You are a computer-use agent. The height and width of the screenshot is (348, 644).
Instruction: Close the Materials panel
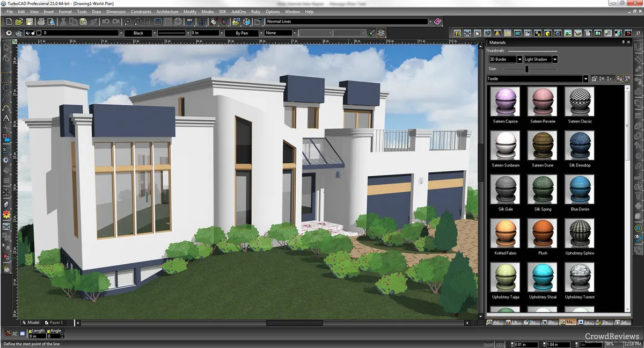click(629, 42)
